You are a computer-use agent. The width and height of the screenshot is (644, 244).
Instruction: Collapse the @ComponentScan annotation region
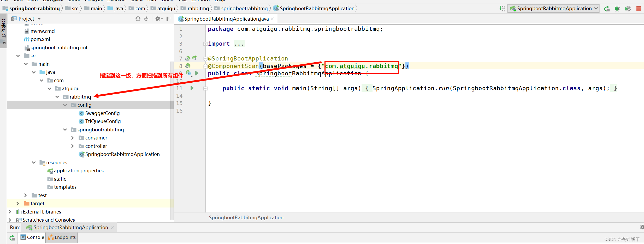(x=205, y=66)
